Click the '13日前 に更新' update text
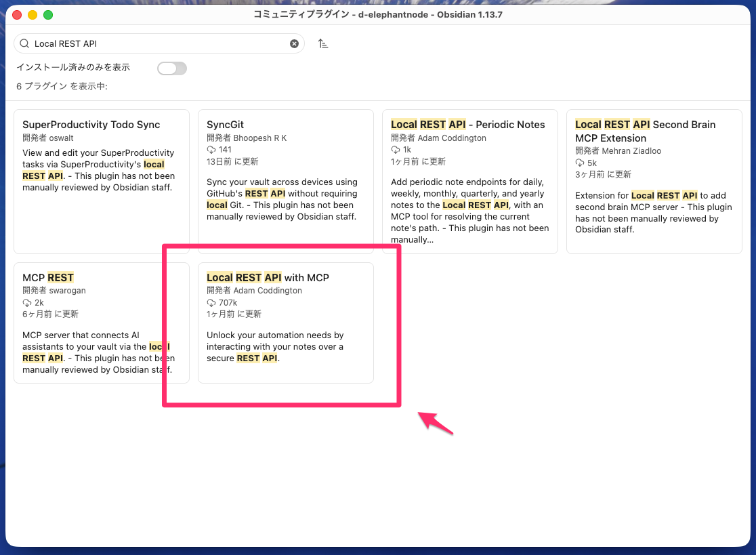756x555 pixels. pyautogui.click(x=232, y=161)
